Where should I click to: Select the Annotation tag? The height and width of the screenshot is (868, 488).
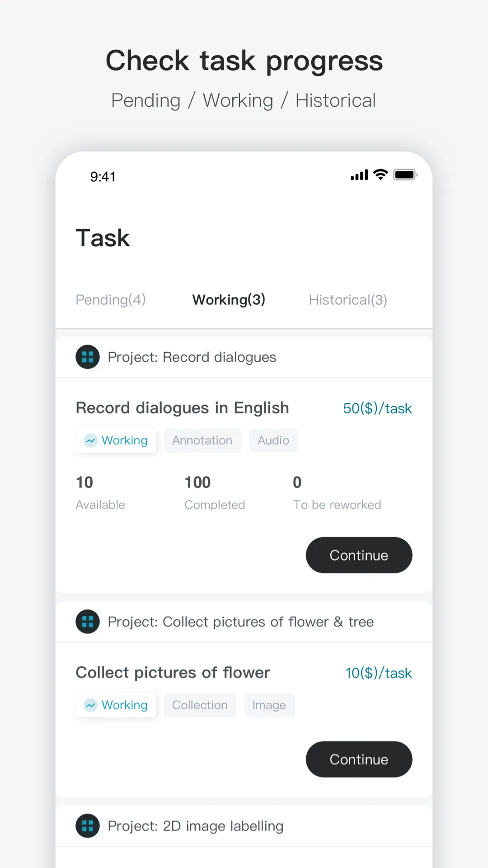point(202,440)
